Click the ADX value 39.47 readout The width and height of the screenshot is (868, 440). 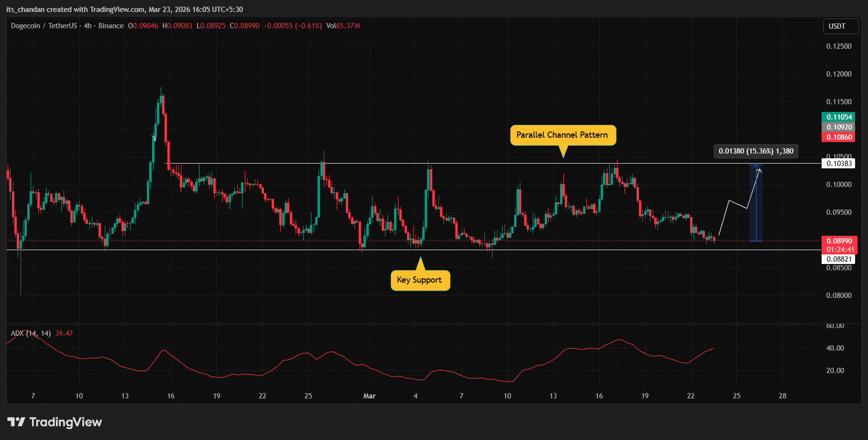pos(64,333)
